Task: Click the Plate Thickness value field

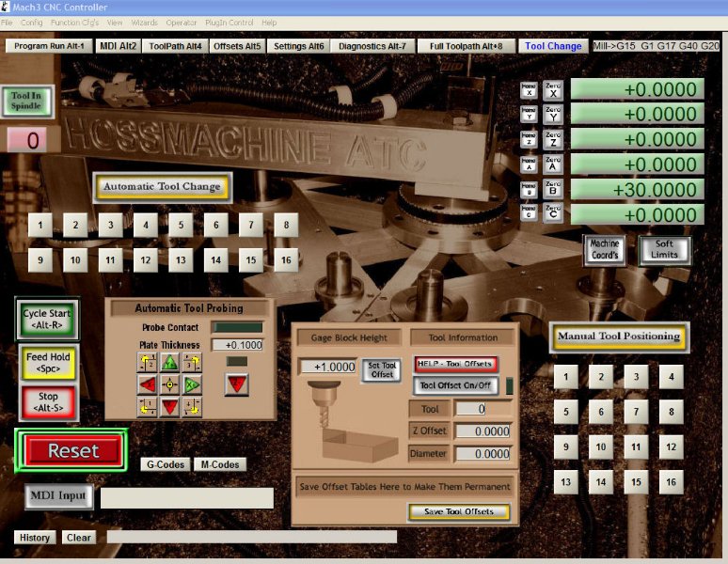Action: (x=237, y=345)
